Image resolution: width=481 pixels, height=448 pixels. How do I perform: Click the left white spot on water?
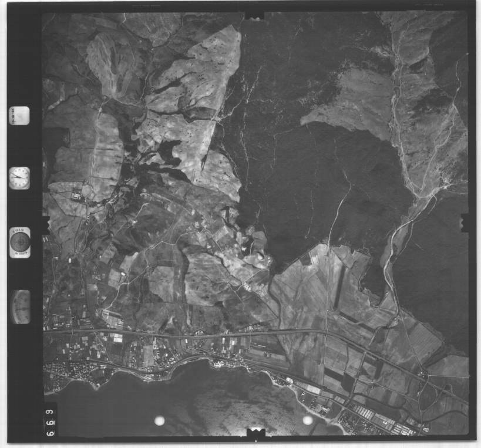[x=159, y=420]
